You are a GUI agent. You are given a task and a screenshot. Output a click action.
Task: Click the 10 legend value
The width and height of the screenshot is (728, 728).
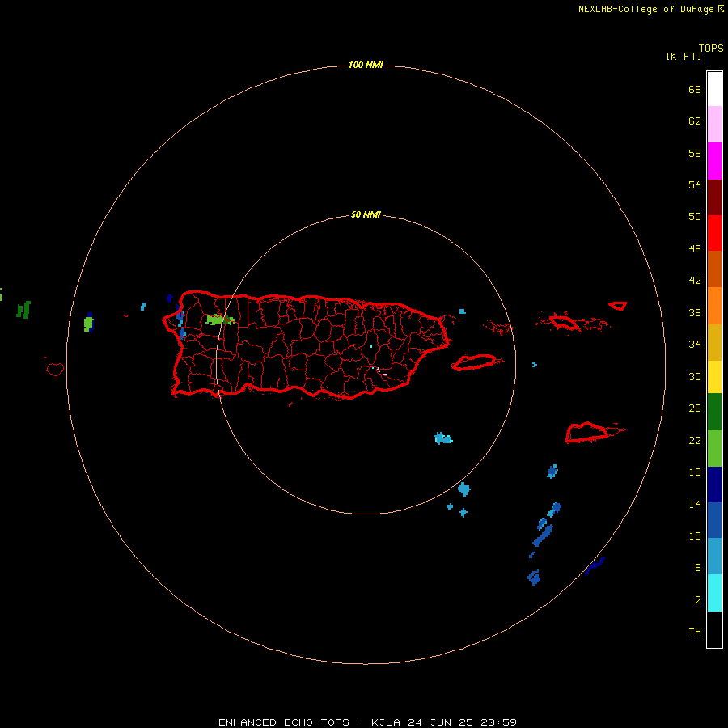(x=695, y=535)
